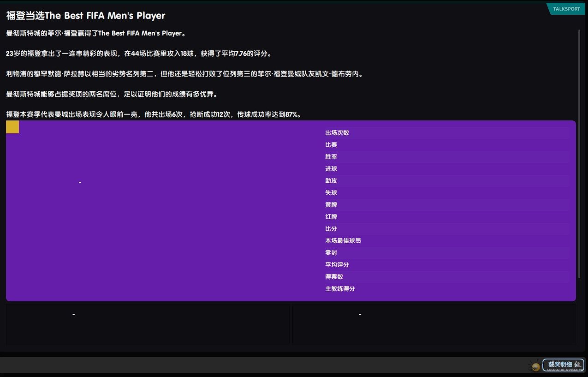588x377 pixels.
Task: Click the paragraph mentioning 穆罕默德·萨拉赫
Action: (185, 74)
